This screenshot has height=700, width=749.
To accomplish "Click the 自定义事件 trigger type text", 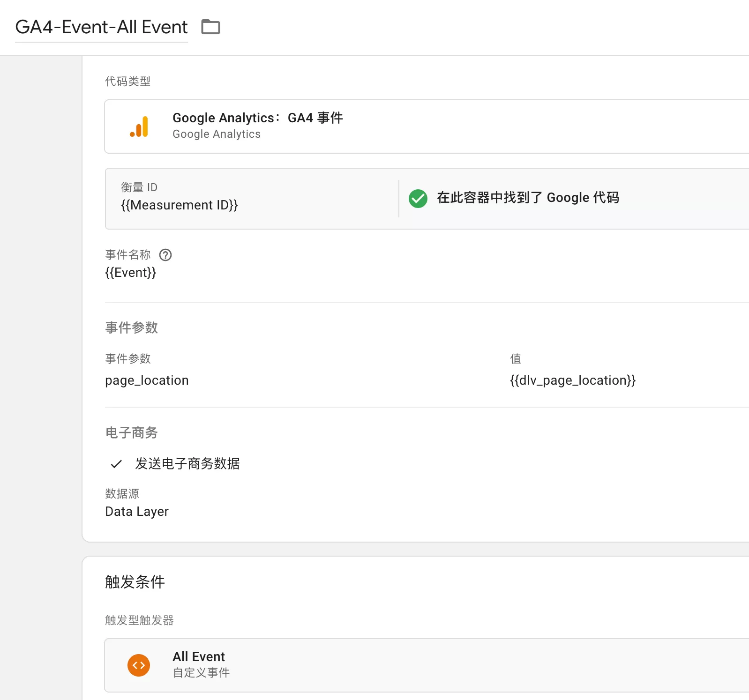I will point(202,673).
